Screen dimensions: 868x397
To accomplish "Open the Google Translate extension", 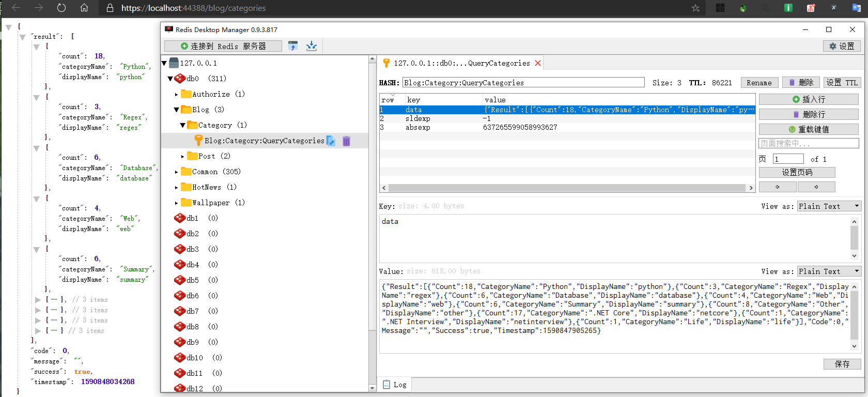I will point(856,8).
